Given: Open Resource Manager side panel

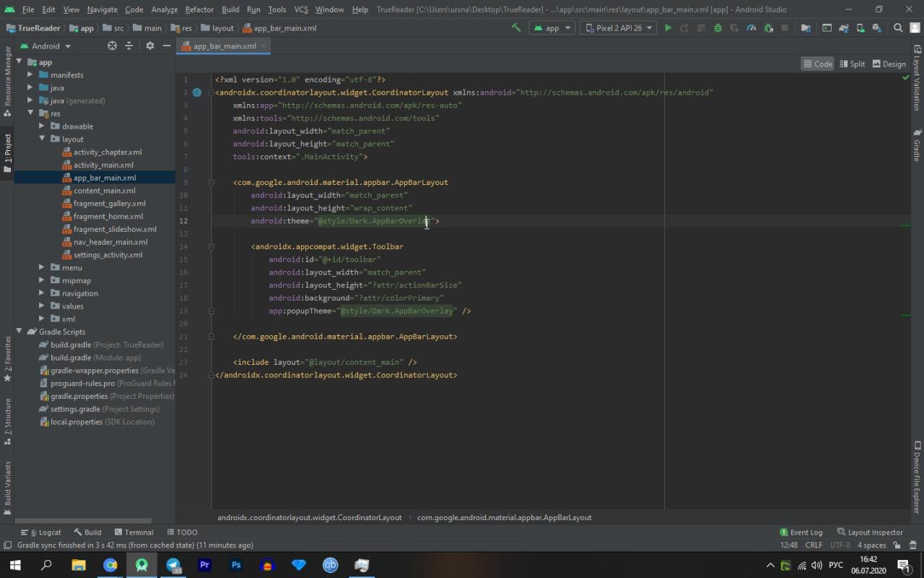Looking at the screenshot, I should [7, 81].
